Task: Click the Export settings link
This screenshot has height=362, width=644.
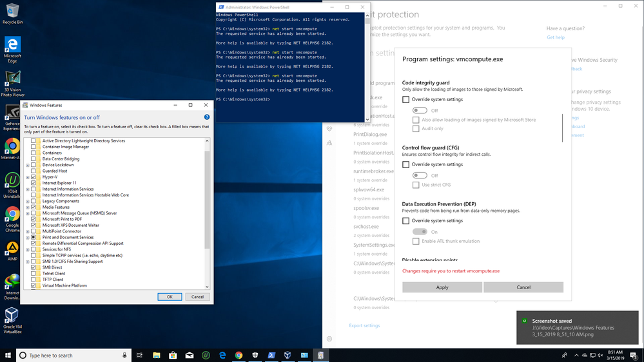Action: [x=364, y=325]
